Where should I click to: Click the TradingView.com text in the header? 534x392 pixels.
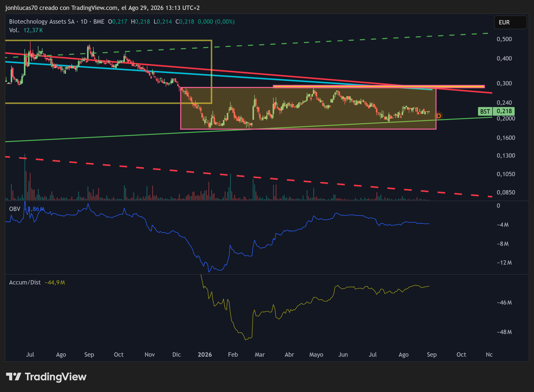click(94, 8)
